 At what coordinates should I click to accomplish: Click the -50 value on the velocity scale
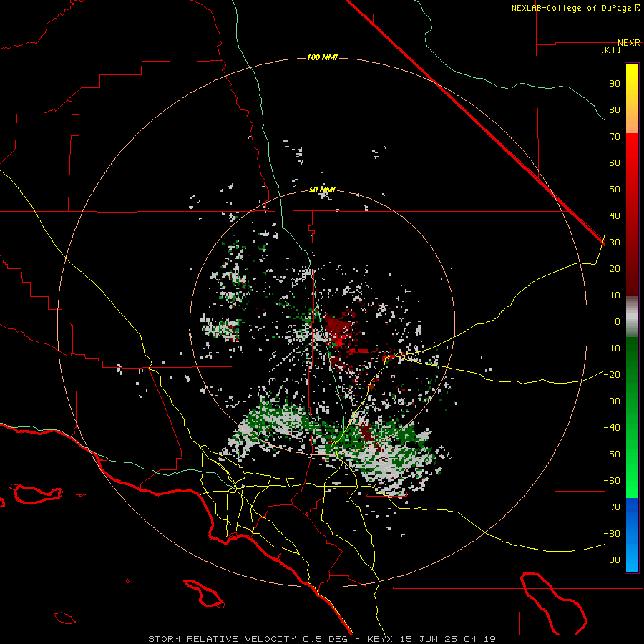pyautogui.click(x=612, y=454)
